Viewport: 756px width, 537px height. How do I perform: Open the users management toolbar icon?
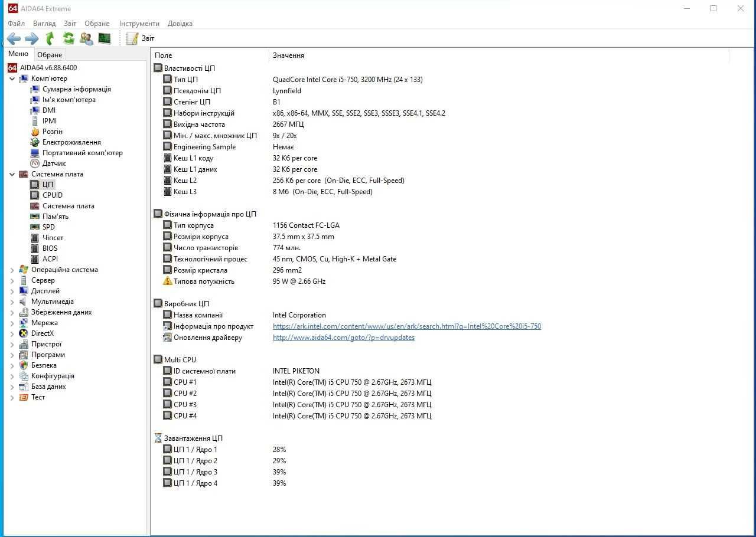[x=86, y=39]
